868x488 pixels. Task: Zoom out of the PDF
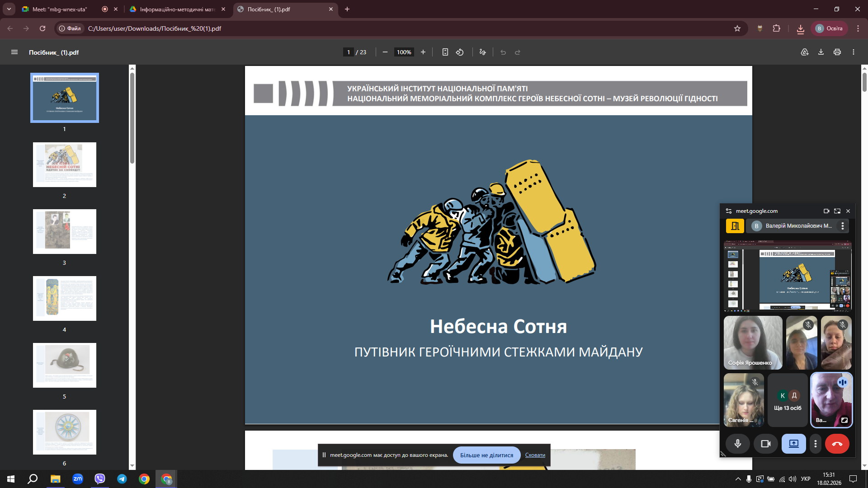click(385, 52)
